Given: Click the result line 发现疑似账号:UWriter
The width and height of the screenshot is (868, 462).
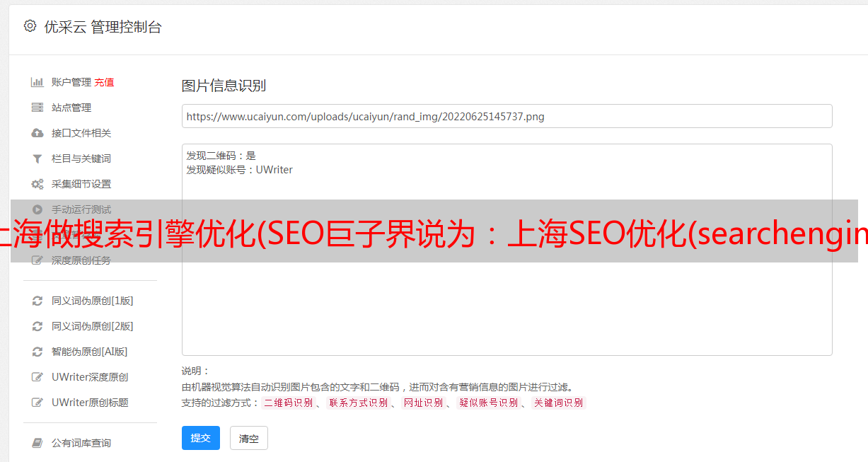Looking at the screenshot, I should coord(239,170).
